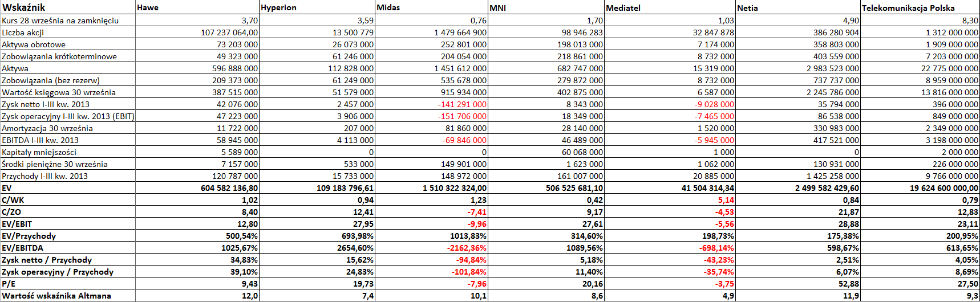Click the Midas column header
The height and width of the screenshot is (302, 980).
[x=432, y=7]
